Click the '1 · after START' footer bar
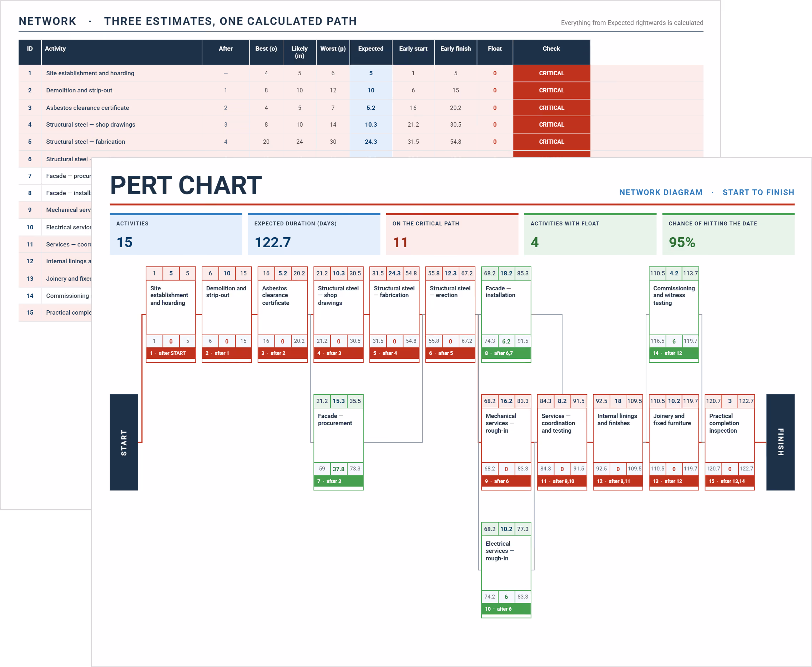 click(171, 353)
